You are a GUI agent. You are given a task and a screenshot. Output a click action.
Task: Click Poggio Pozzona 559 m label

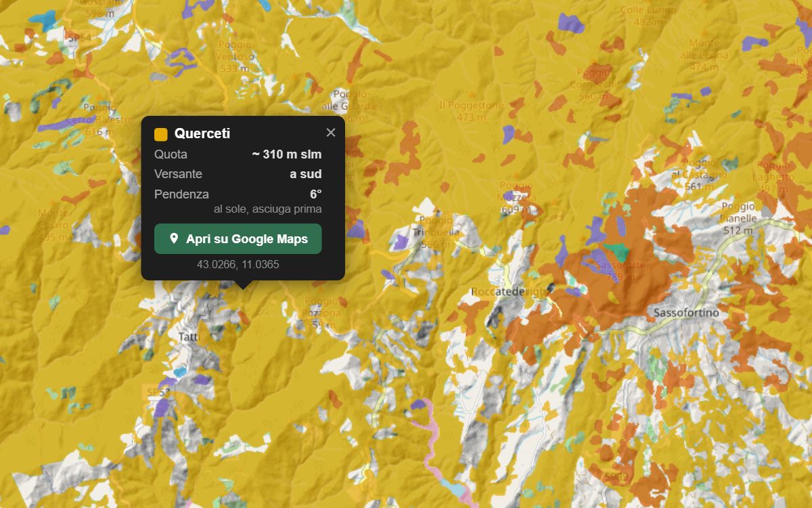tap(321, 313)
